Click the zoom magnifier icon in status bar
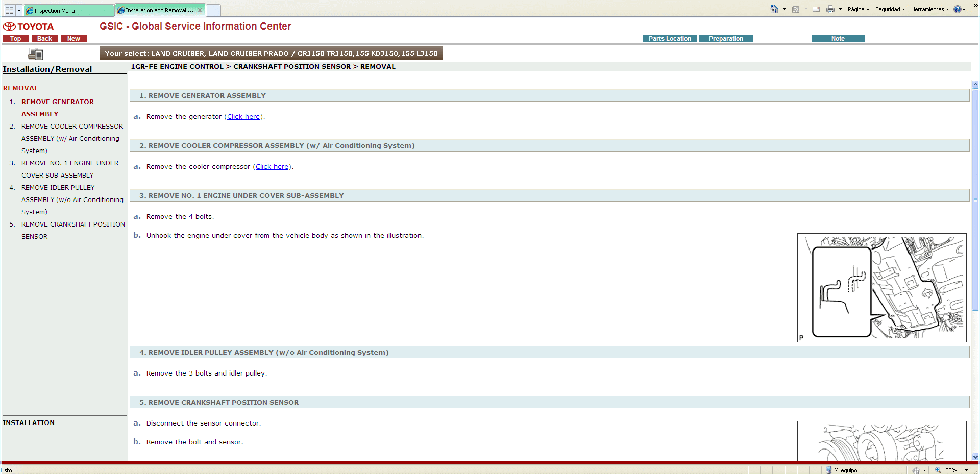The width and height of the screenshot is (980, 474). (x=938, y=470)
